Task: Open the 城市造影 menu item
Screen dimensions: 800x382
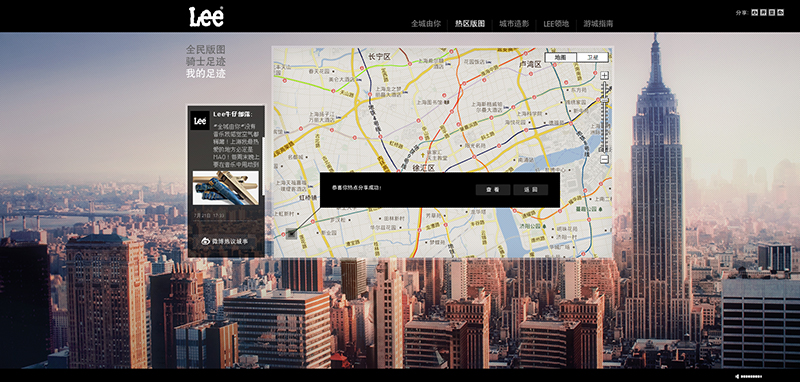Action: (x=514, y=23)
